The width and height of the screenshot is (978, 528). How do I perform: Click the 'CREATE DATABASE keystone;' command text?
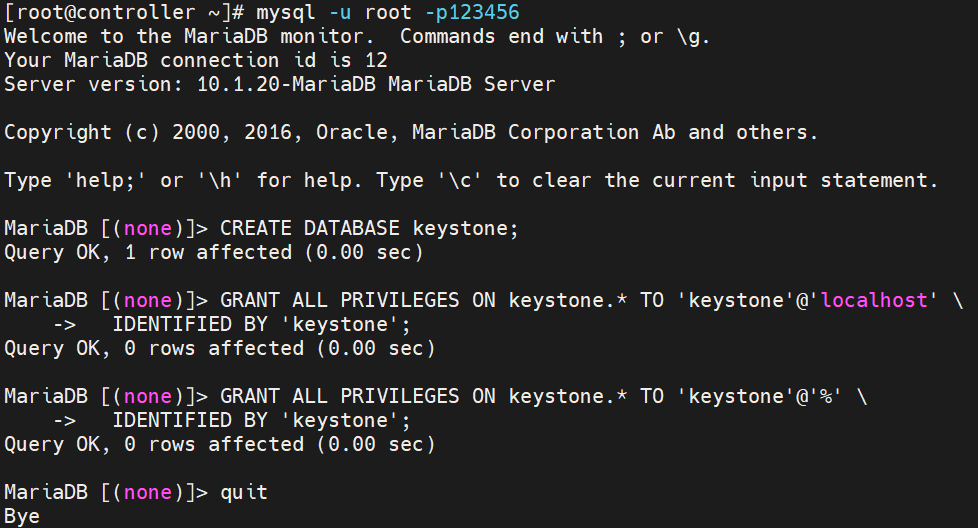click(369, 228)
